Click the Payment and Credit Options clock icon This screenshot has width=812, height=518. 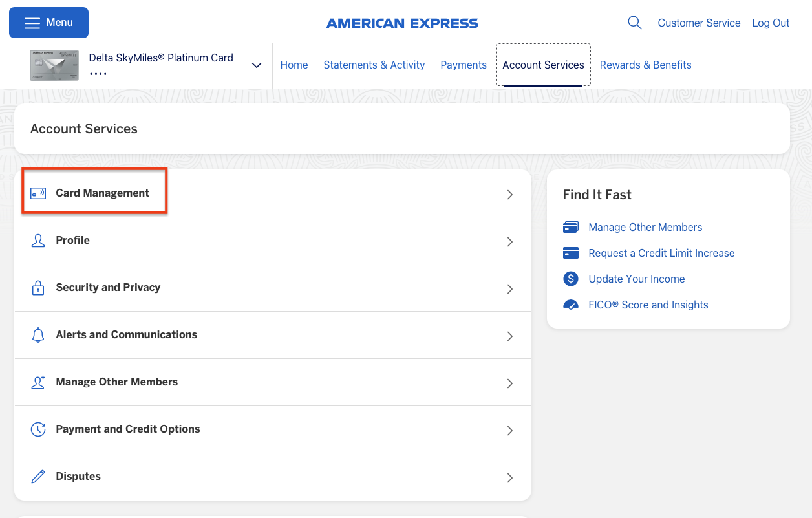click(38, 429)
